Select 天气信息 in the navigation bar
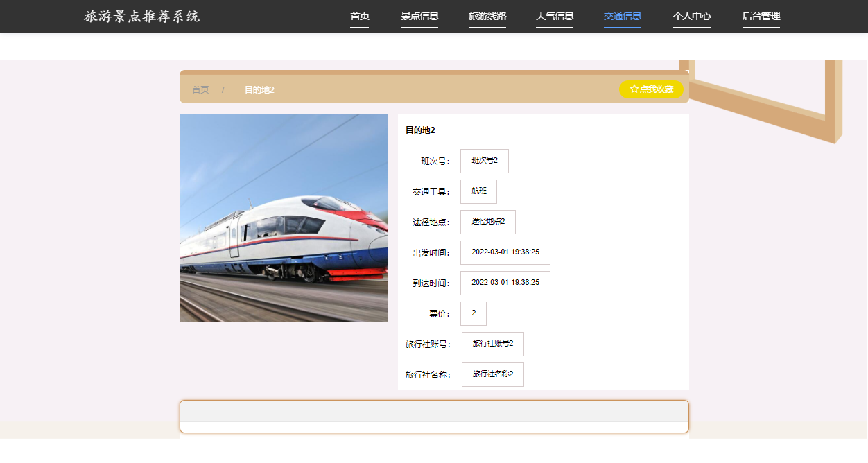The image size is (868, 463). (x=555, y=17)
